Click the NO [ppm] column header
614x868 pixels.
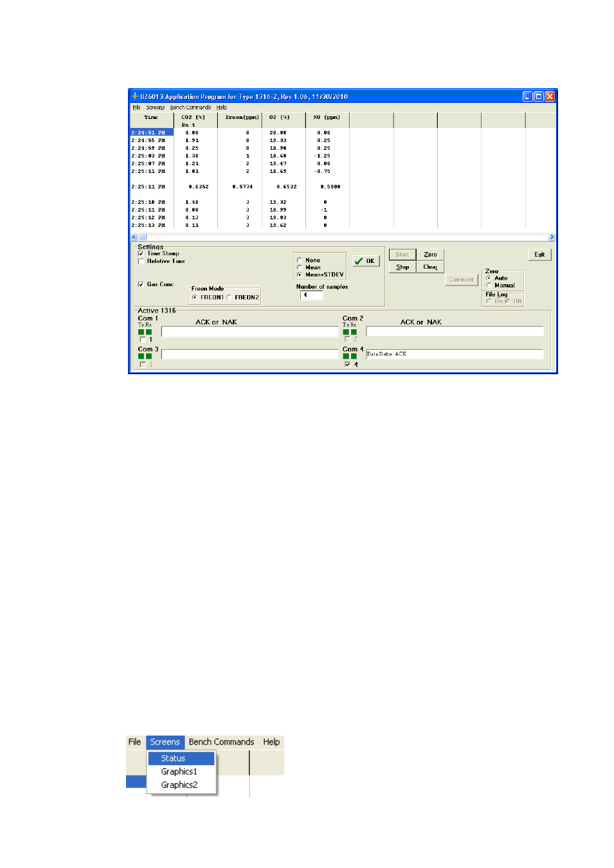click(x=327, y=120)
